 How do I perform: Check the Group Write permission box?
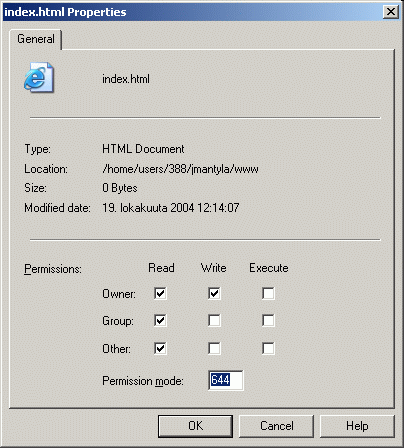[214, 321]
